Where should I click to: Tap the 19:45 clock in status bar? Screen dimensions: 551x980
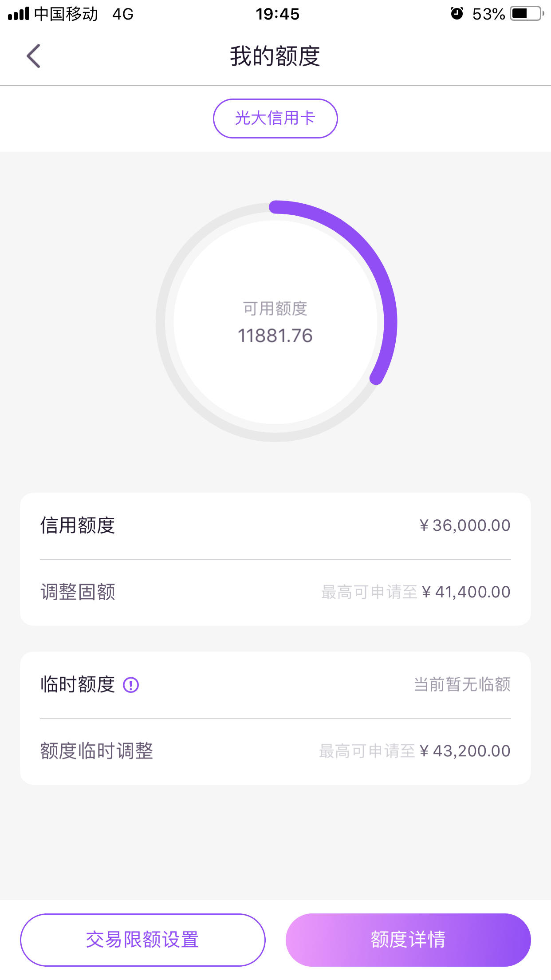coord(278,14)
